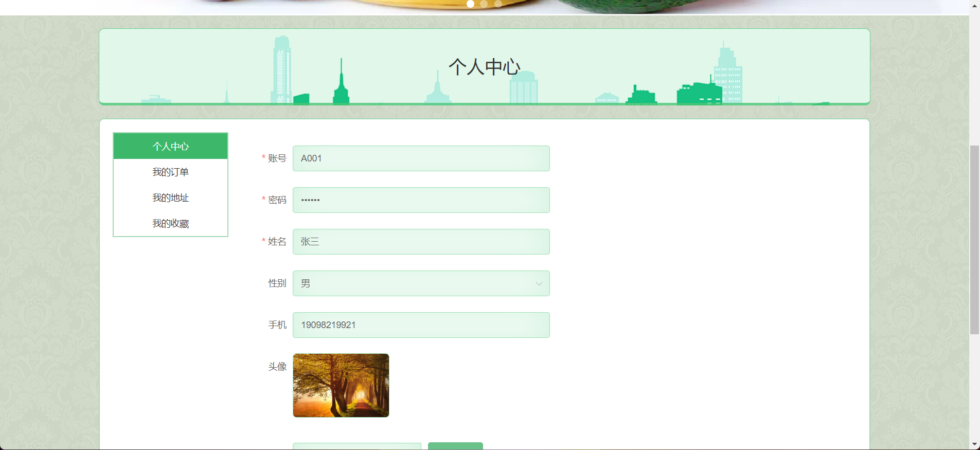Click the vertical scrollbar thumb
The image size is (980, 450).
[974, 240]
